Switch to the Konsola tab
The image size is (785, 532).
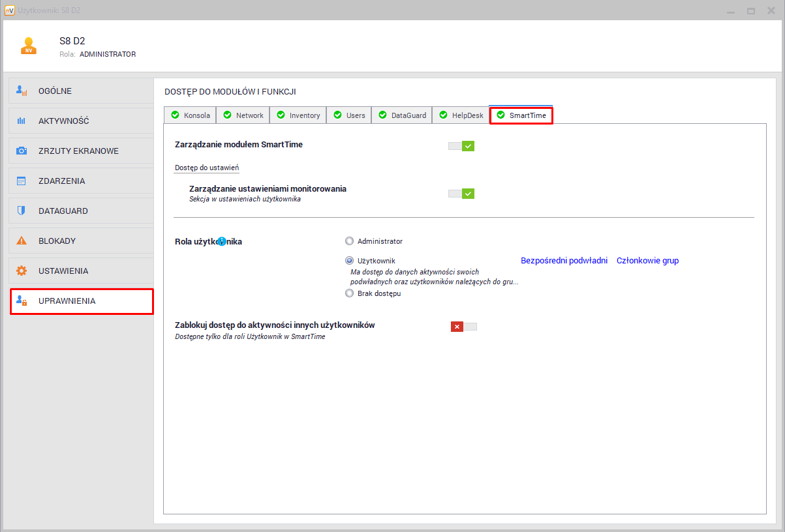190,115
